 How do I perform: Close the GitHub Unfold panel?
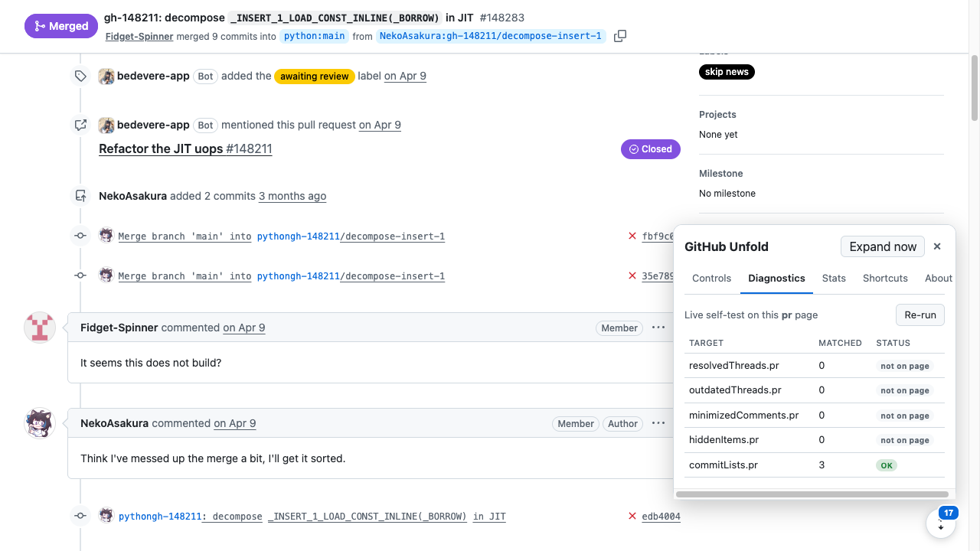pyautogui.click(x=937, y=246)
